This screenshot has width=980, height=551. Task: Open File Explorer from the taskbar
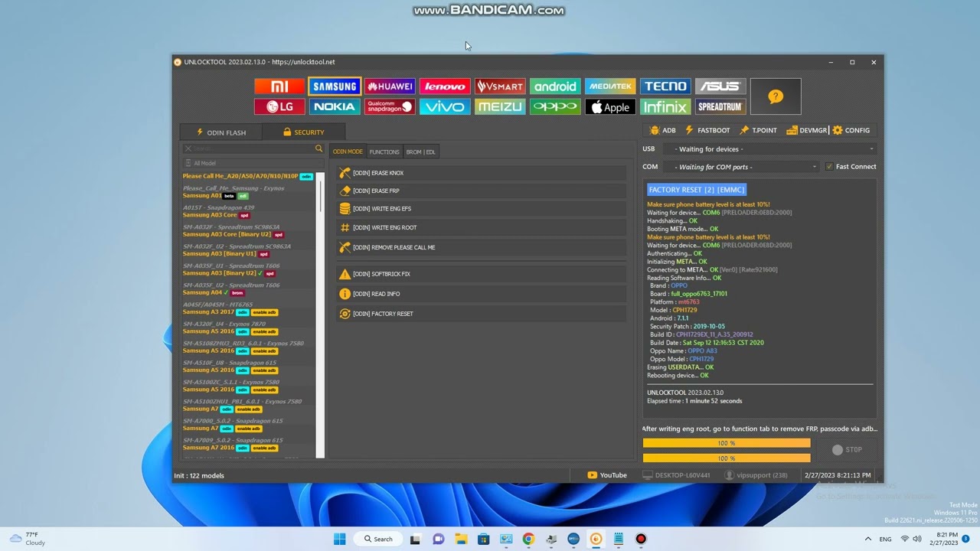click(460, 539)
